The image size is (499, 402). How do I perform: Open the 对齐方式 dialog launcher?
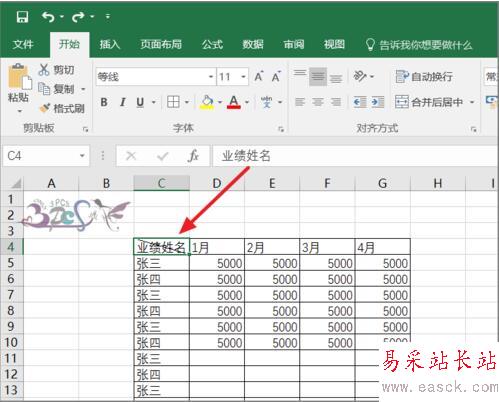pyautogui.click(x=474, y=129)
